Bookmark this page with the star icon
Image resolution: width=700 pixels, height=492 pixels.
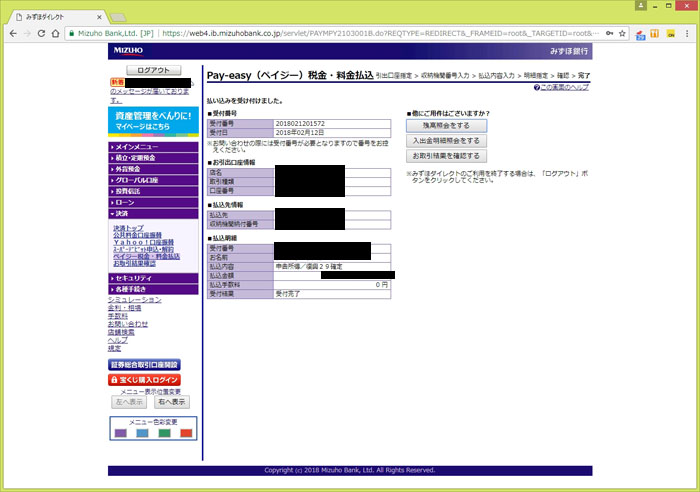[x=622, y=33]
